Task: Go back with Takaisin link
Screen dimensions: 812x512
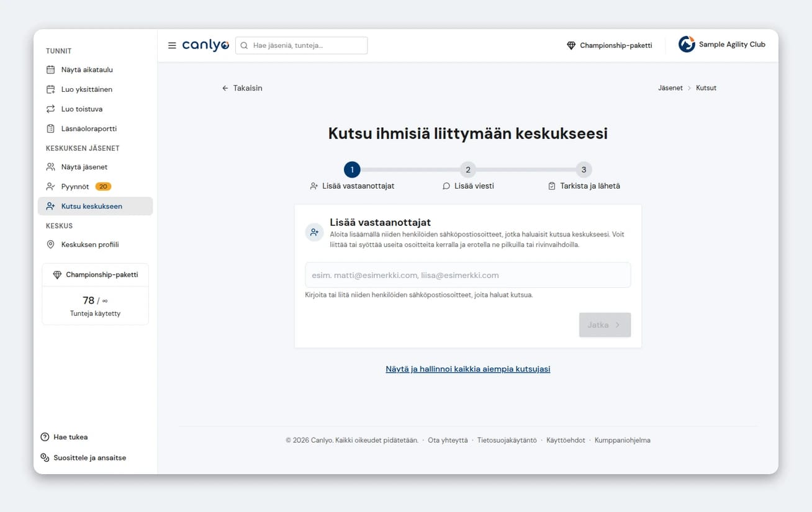Action: 242,88
